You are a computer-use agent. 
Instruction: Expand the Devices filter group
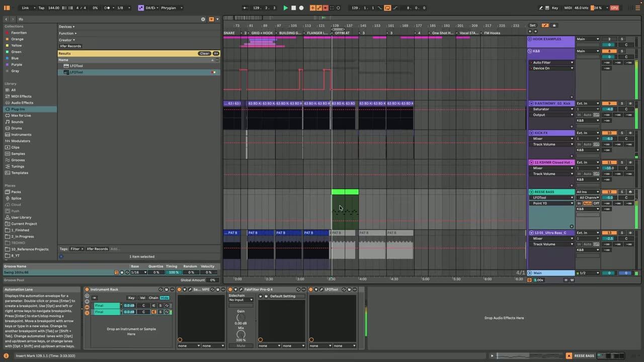point(67,27)
